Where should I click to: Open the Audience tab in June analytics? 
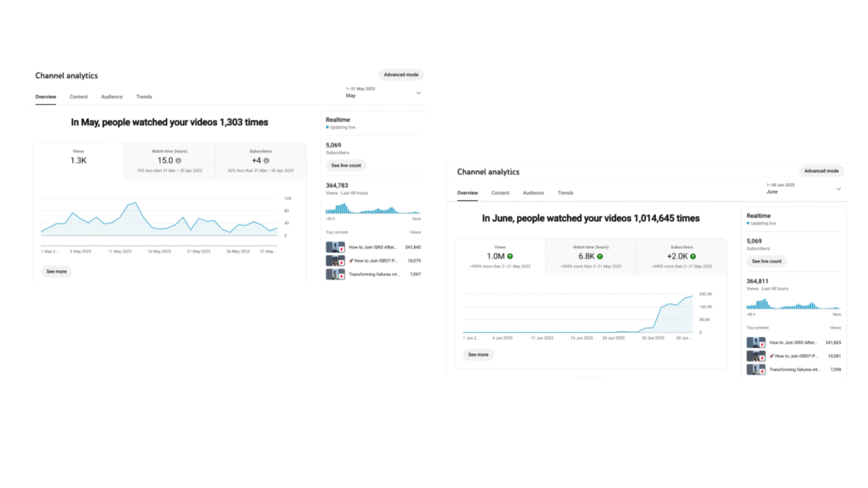533,193
